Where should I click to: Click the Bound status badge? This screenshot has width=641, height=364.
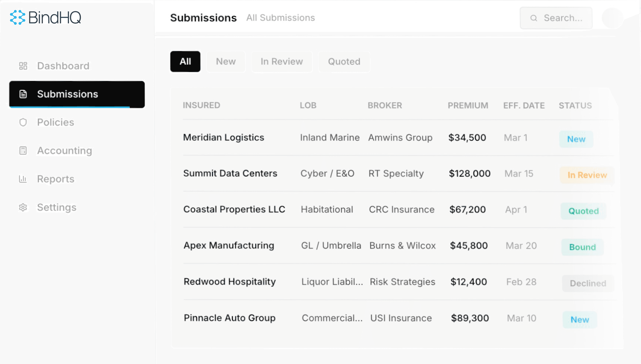click(x=582, y=247)
